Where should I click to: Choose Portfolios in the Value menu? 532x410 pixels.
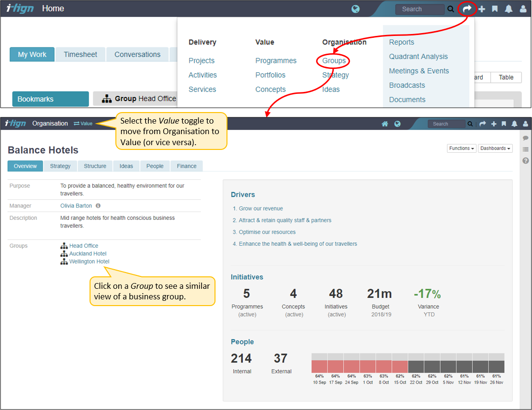(271, 75)
